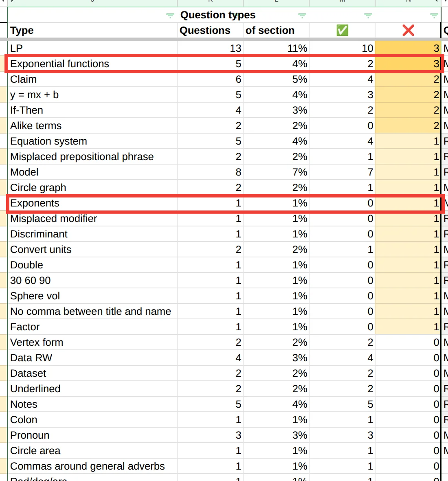Select the 13 questions cell in LP row
This screenshot has height=481, width=448.
point(210,48)
